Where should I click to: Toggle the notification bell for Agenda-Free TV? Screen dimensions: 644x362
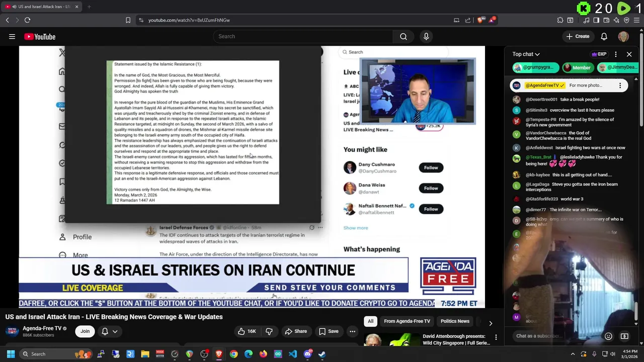point(105,331)
